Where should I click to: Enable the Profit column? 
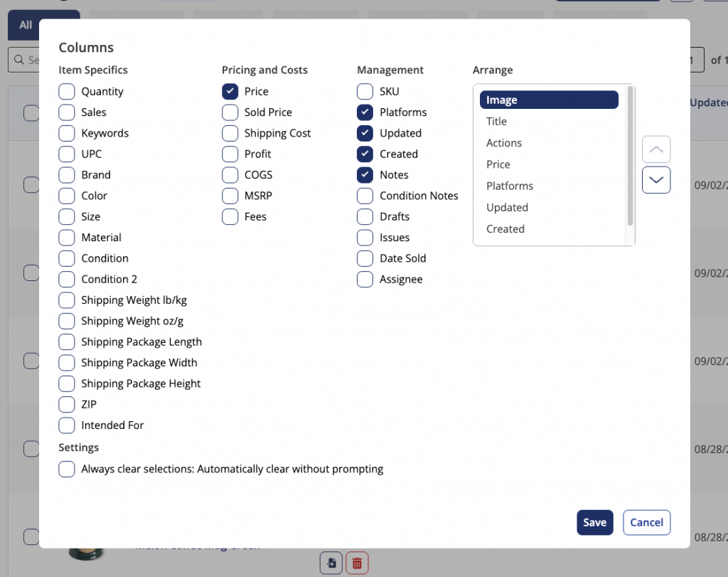pyautogui.click(x=230, y=154)
